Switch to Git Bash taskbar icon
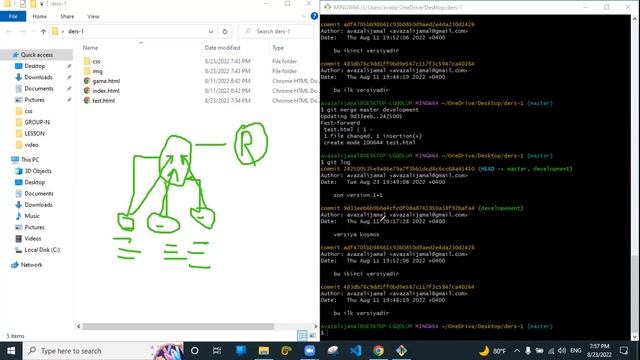 click(x=401, y=351)
